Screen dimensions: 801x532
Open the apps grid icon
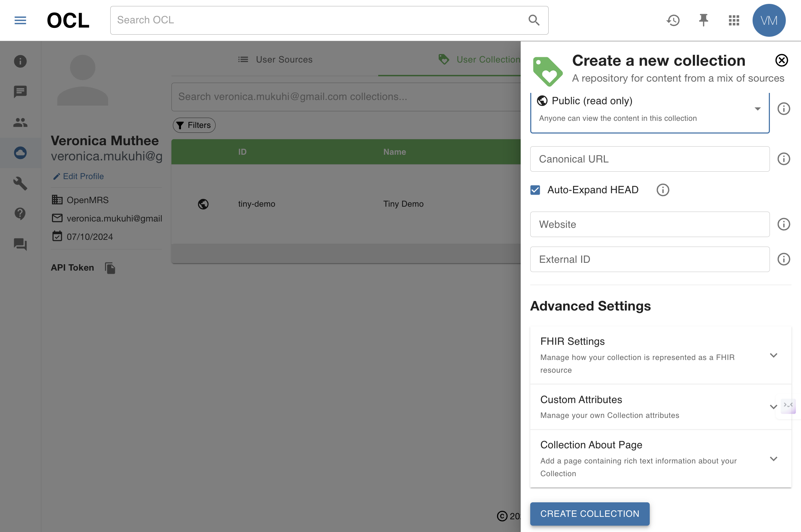[x=734, y=20]
